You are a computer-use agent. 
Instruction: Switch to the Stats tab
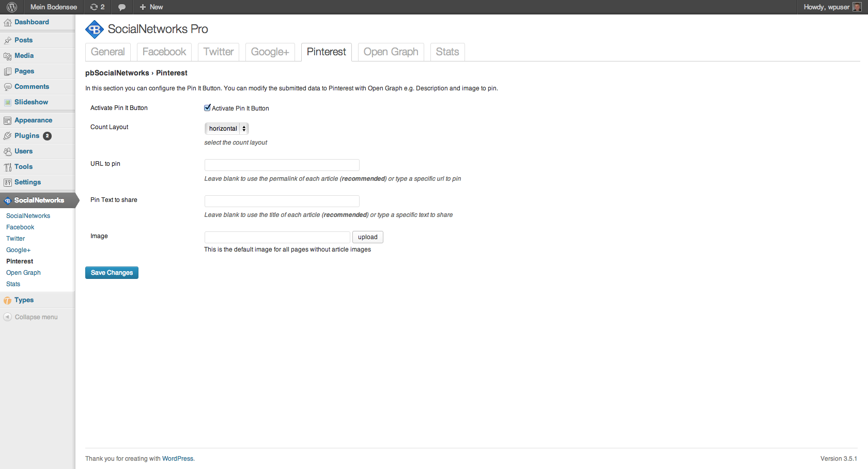447,52
